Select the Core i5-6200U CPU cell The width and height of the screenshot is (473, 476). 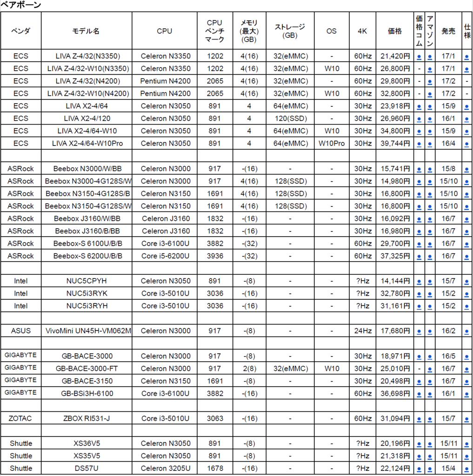(165, 256)
